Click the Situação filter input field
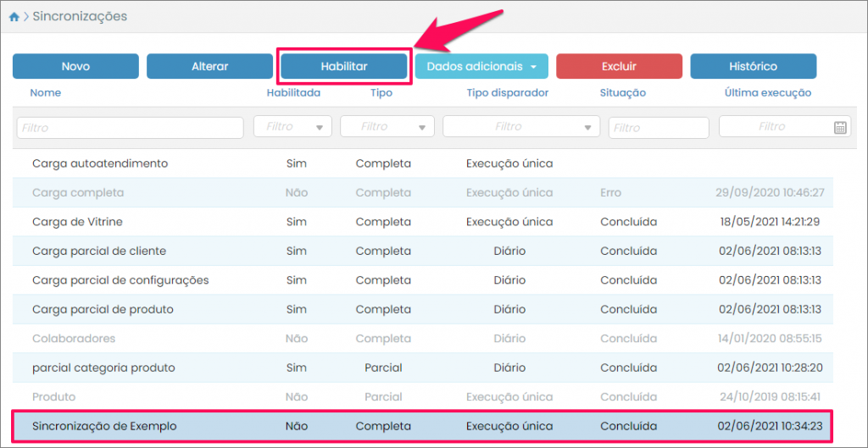Image resolution: width=868 pixels, height=448 pixels. [x=659, y=128]
